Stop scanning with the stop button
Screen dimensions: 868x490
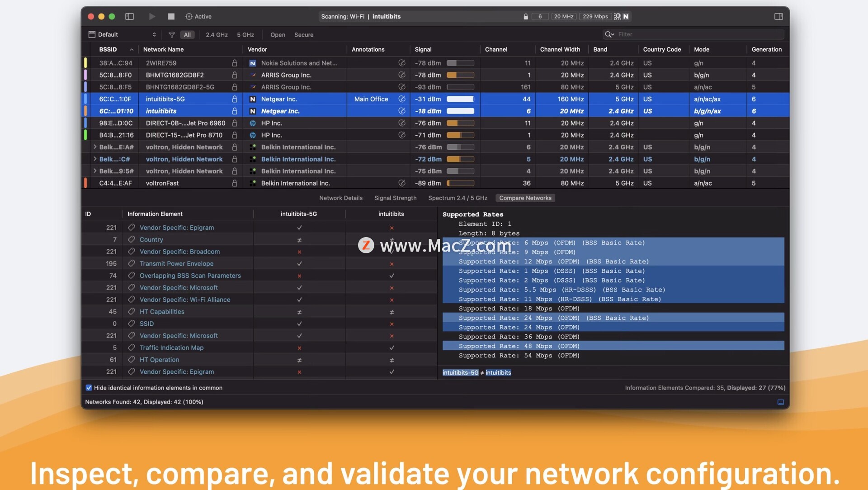click(171, 16)
